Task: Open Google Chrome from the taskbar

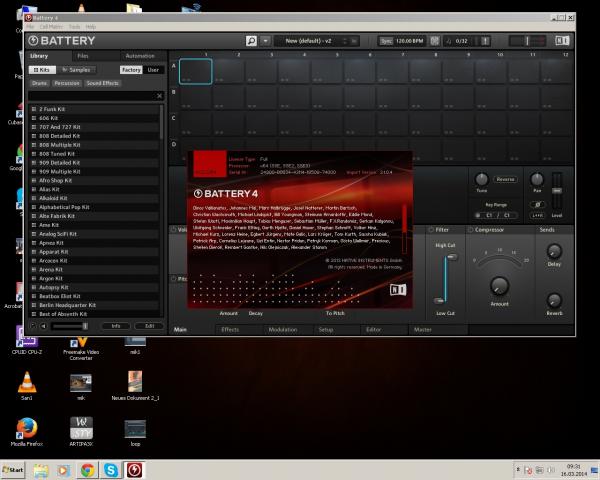Action: pos(87,469)
